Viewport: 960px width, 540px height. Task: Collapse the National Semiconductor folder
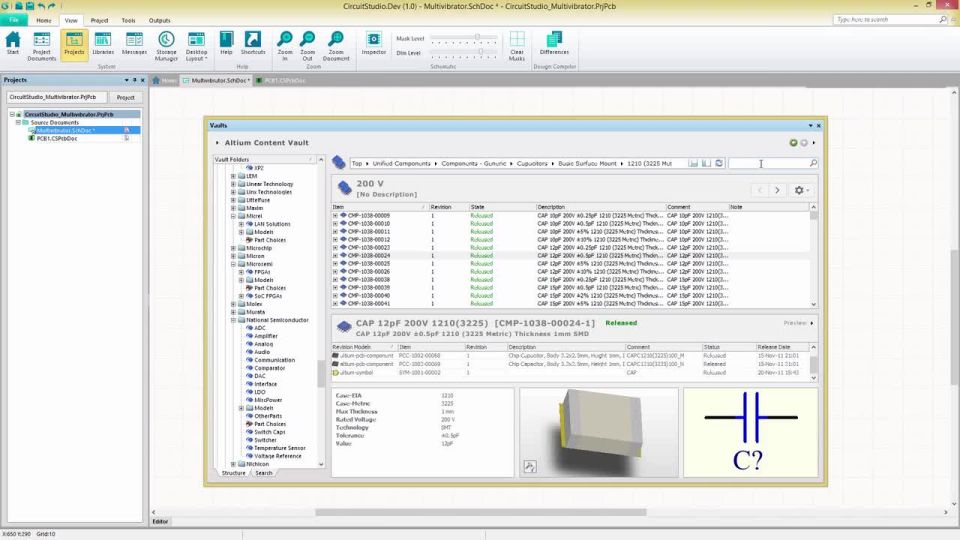tap(233, 320)
